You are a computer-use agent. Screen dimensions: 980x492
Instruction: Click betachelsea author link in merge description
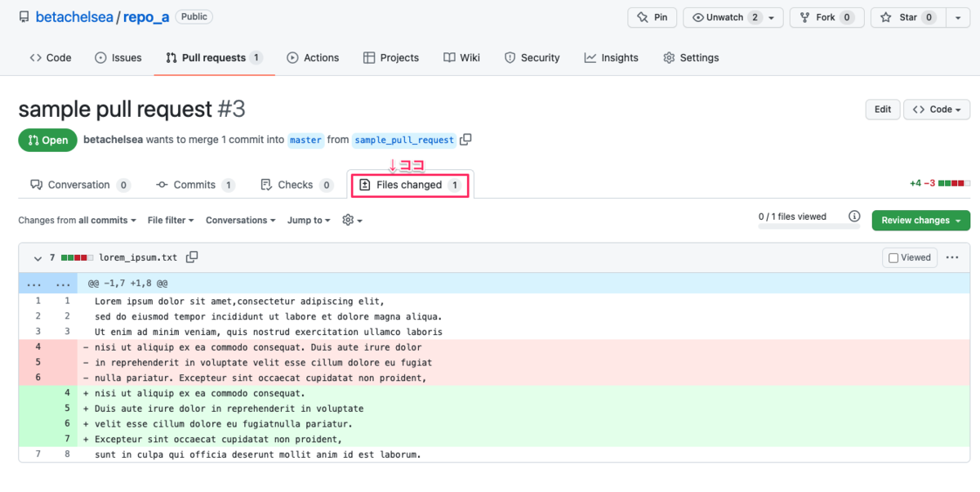point(113,140)
